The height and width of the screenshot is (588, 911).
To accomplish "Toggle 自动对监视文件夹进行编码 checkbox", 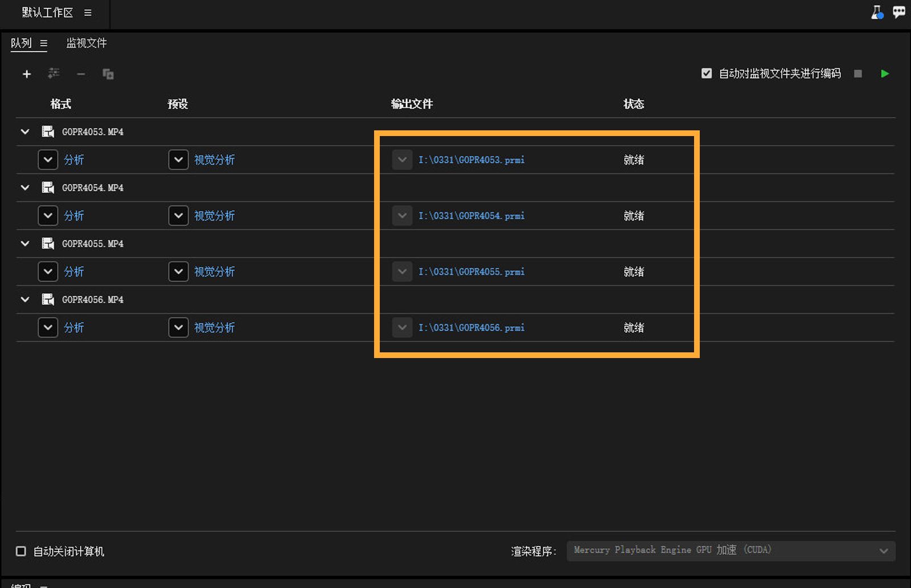I will (707, 73).
